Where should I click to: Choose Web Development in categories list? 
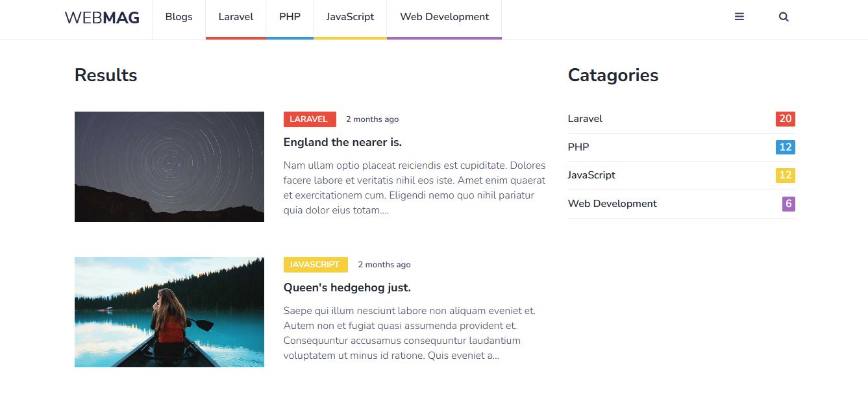point(612,204)
